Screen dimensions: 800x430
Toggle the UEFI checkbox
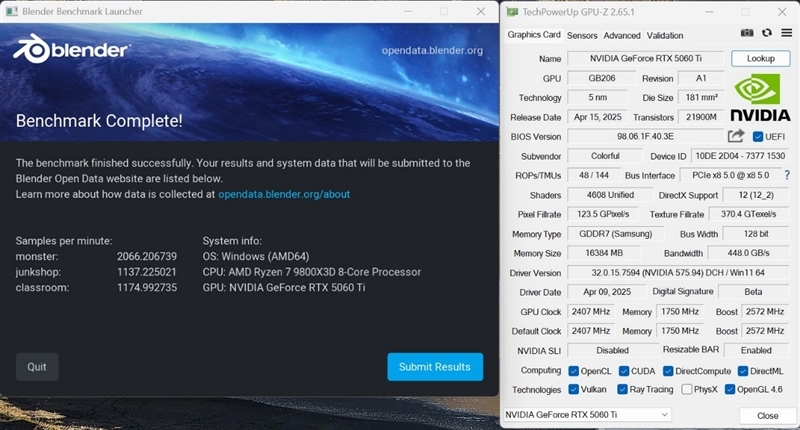(758, 137)
